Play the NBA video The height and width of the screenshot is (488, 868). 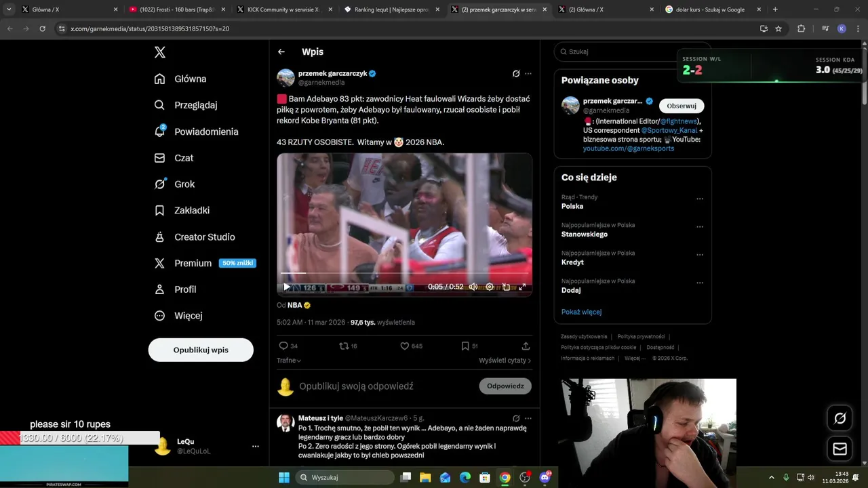287,287
